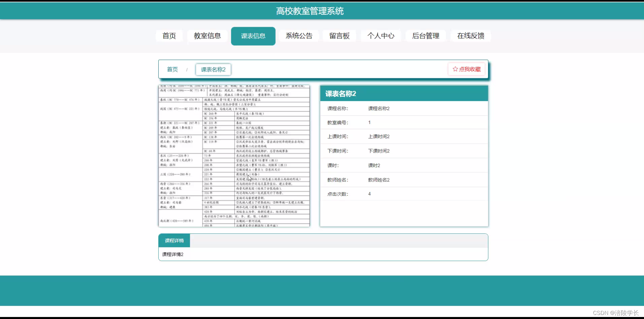Open the 首页 navigation tab

[169, 36]
